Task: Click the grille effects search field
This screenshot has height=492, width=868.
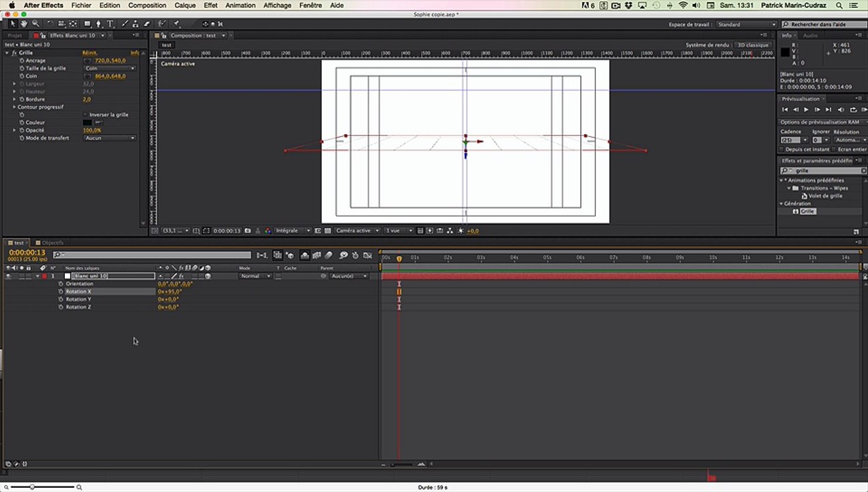Action: pyautogui.click(x=823, y=171)
